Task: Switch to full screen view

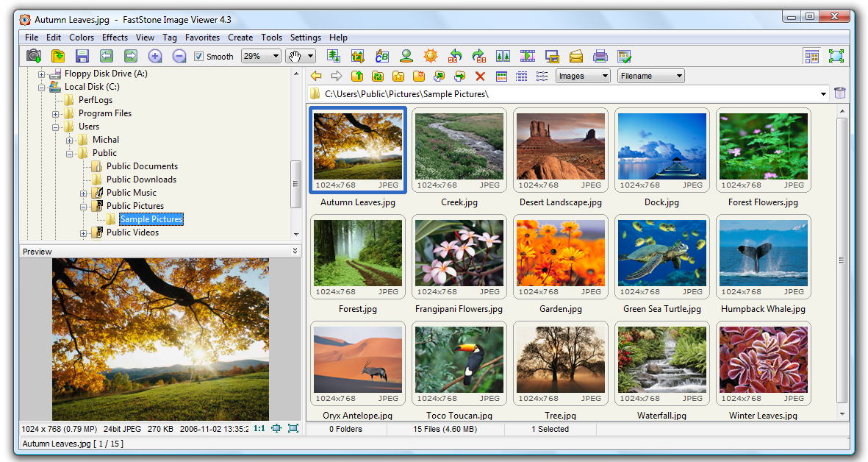Action: click(836, 55)
